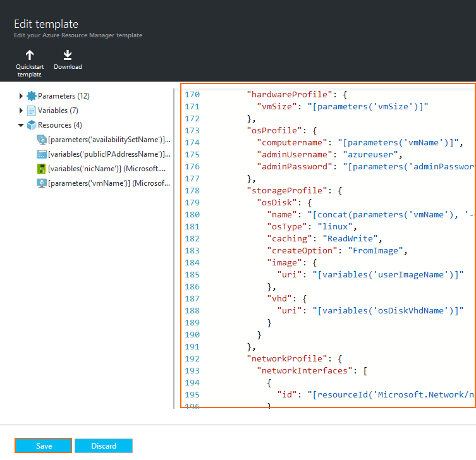Click the availabilitySetName resource icon

tap(41, 140)
